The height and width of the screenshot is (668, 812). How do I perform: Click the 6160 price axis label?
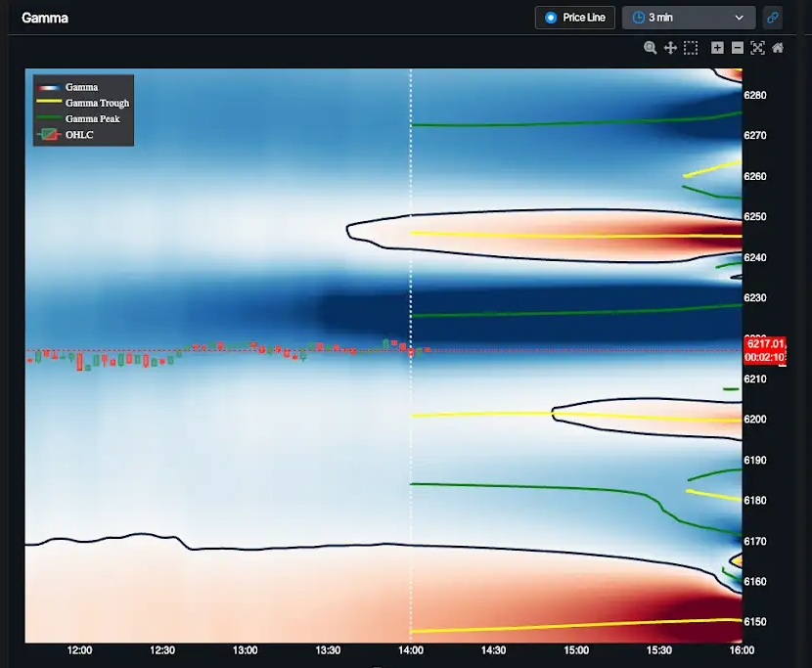(755, 582)
